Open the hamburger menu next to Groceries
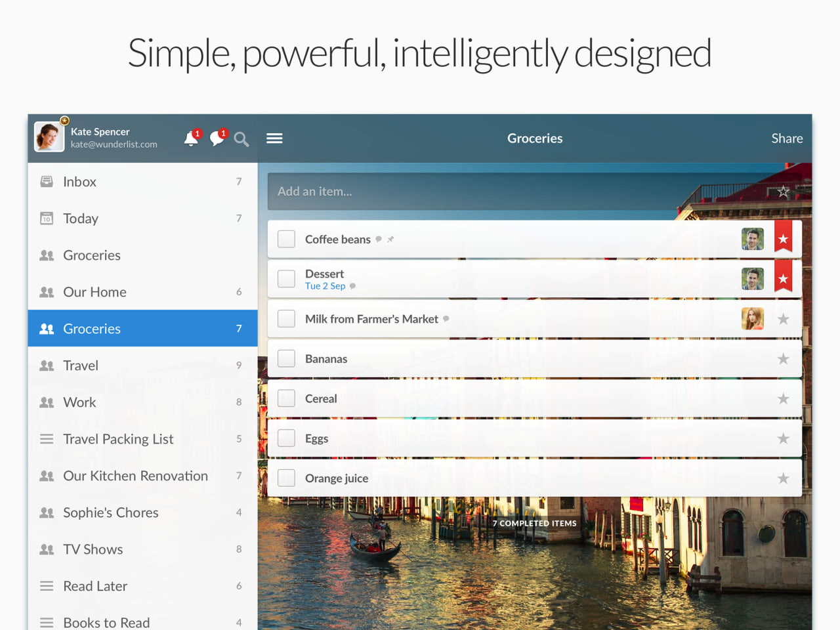The height and width of the screenshot is (630, 840). point(274,138)
